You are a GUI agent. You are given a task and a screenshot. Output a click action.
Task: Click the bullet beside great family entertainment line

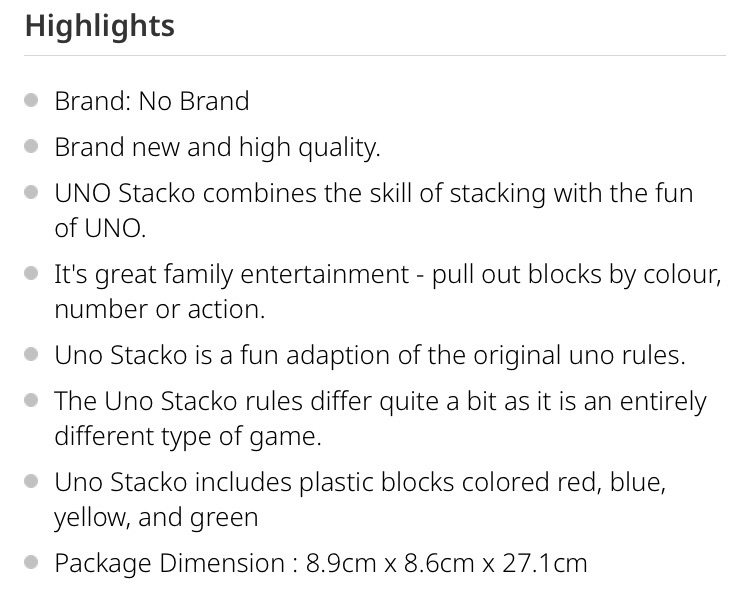click(x=31, y=273)
